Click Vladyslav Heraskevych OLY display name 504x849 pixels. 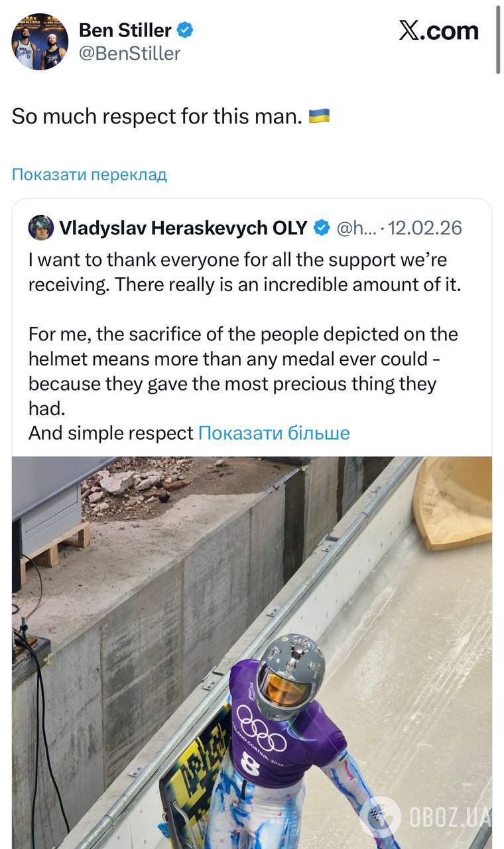pyautogui.click(x=184, y=227)
